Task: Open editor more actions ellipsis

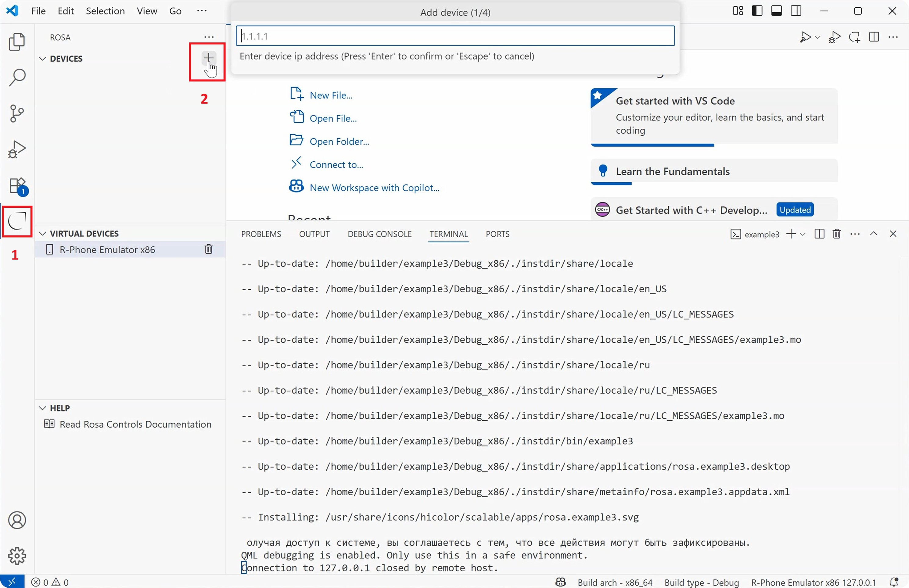Action: (x=893, y=37)
